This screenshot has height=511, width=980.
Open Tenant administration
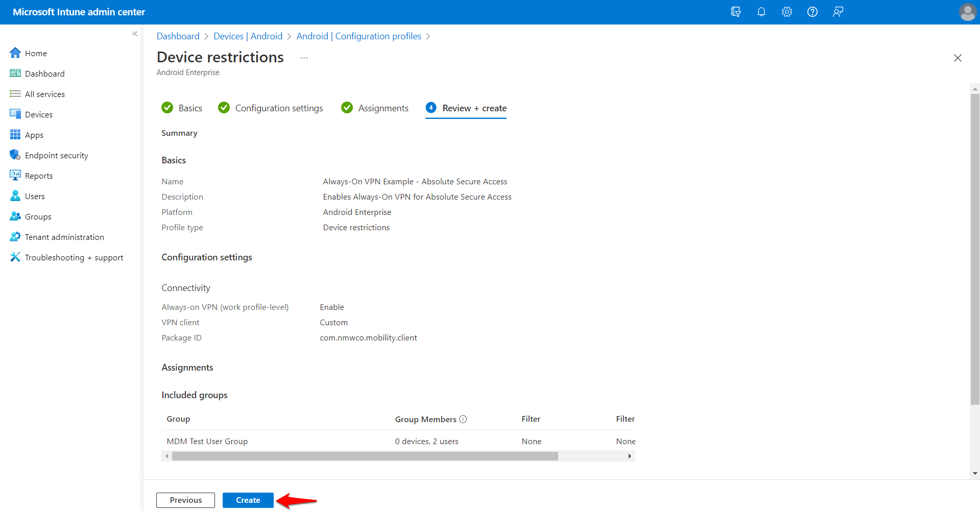[63, 236]
